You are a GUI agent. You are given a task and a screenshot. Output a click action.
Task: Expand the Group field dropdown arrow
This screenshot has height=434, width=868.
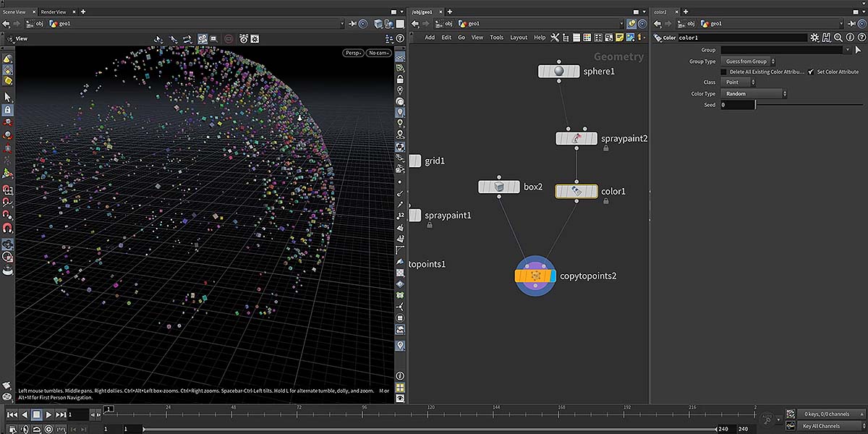848,50
